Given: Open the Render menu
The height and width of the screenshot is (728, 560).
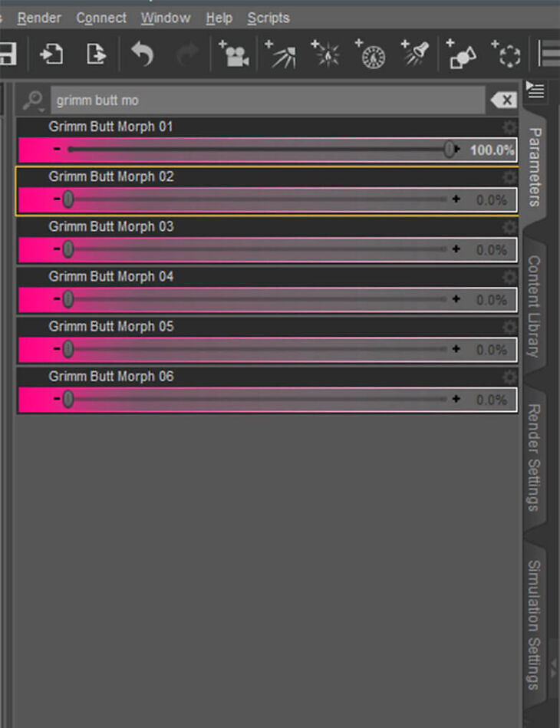Looking at the screenshot, I should click(39, 18).
